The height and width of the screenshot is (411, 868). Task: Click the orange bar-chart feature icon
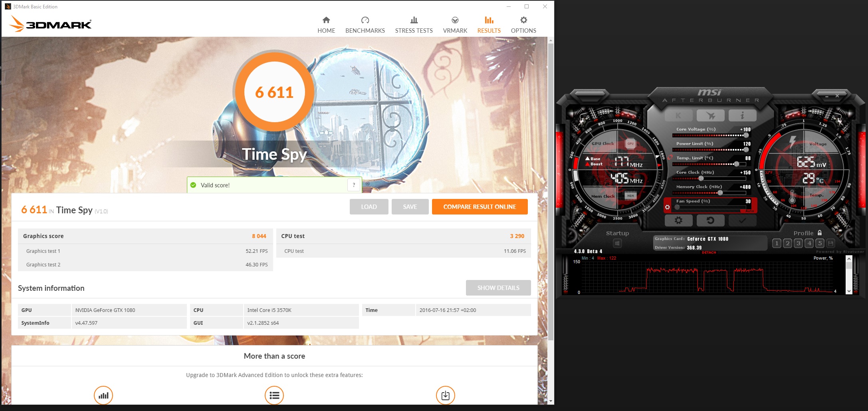[x=103, y=395]
